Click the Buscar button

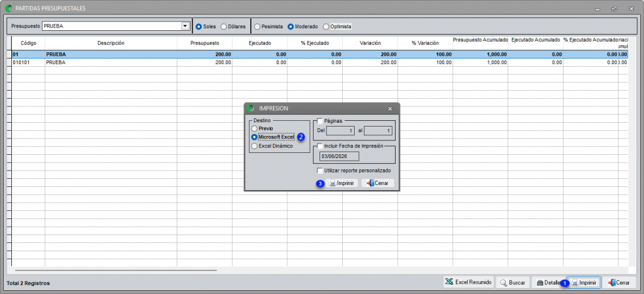pos(513,283)
